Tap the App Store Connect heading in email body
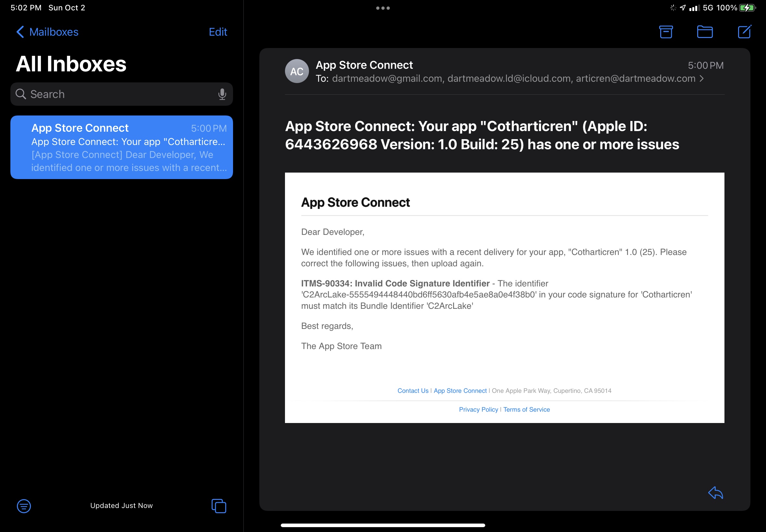 355,203
